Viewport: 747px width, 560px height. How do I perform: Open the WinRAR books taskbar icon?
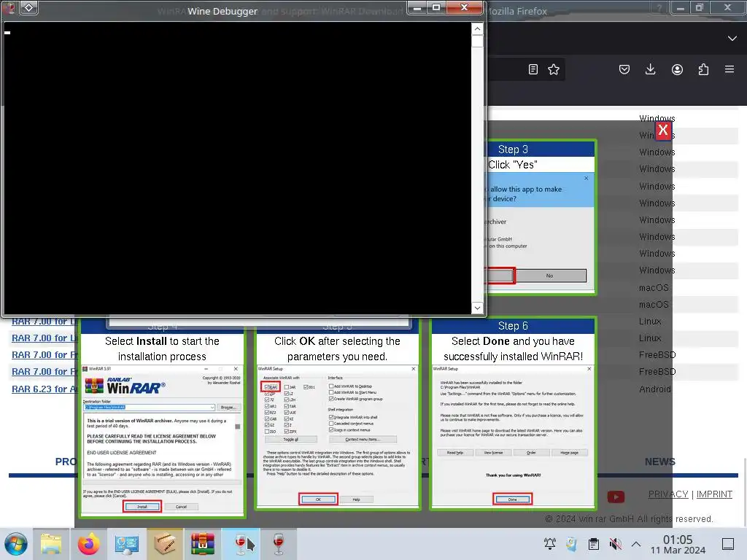[x=203, y=544]
